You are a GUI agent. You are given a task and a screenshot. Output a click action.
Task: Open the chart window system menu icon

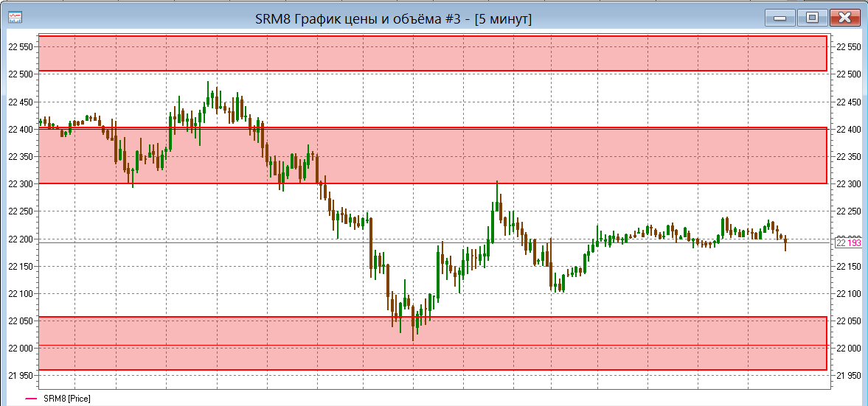[15, 18]
